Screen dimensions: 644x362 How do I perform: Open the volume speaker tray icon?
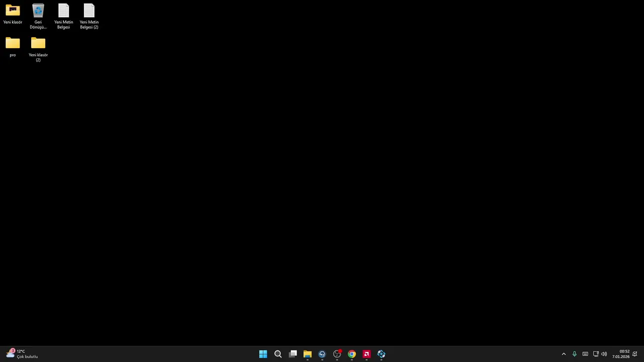coord(604,354)
